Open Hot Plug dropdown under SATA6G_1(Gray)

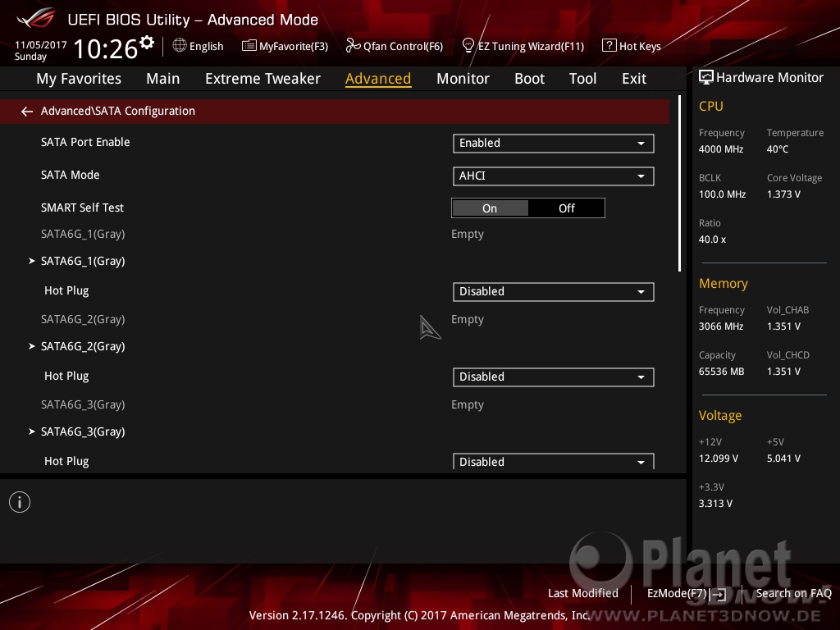click(x=554, y=291)
